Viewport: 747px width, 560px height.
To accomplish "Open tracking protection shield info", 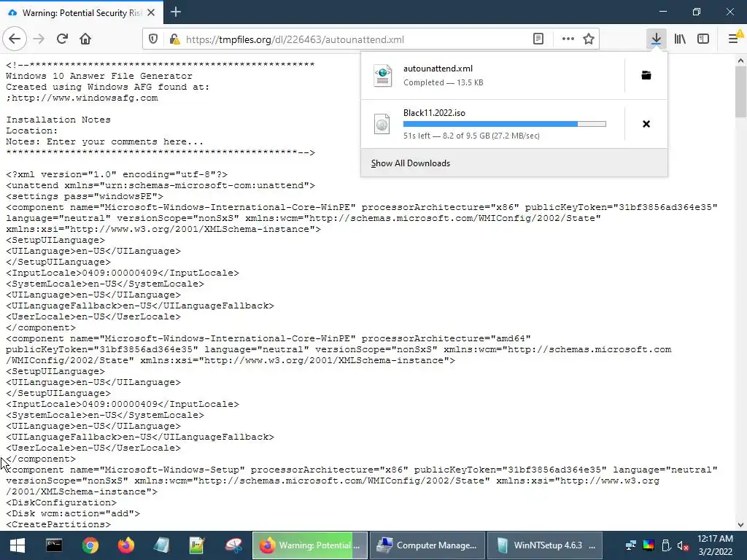I will tap(153, 39).
